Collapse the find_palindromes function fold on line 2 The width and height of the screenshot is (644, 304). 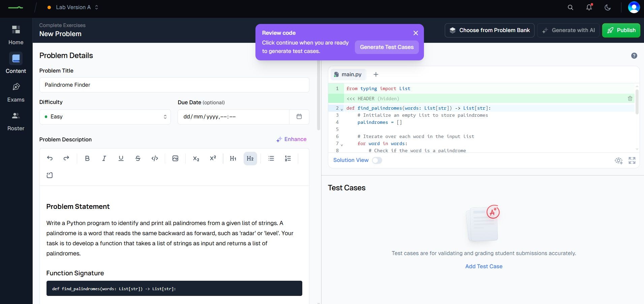(342, 109)
